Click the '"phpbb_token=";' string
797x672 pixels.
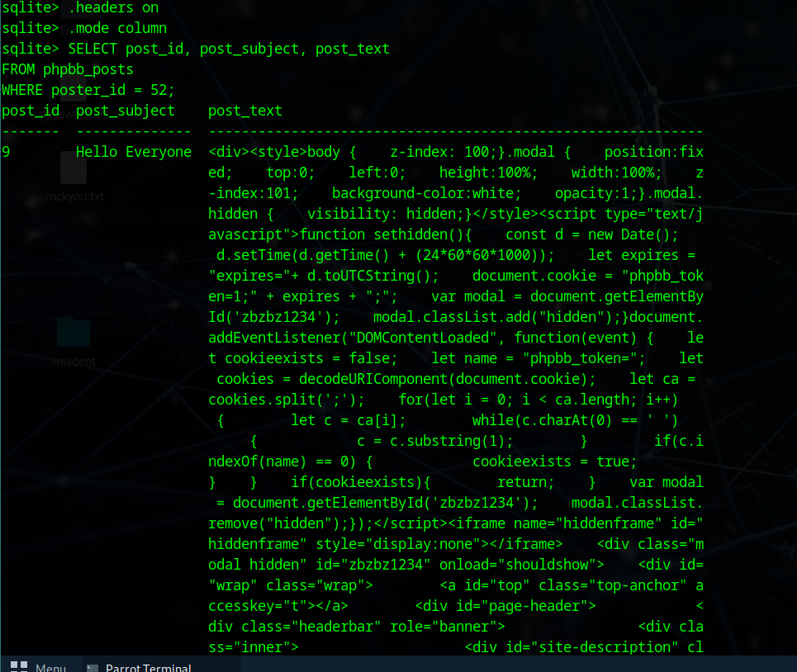coord(584,358)
